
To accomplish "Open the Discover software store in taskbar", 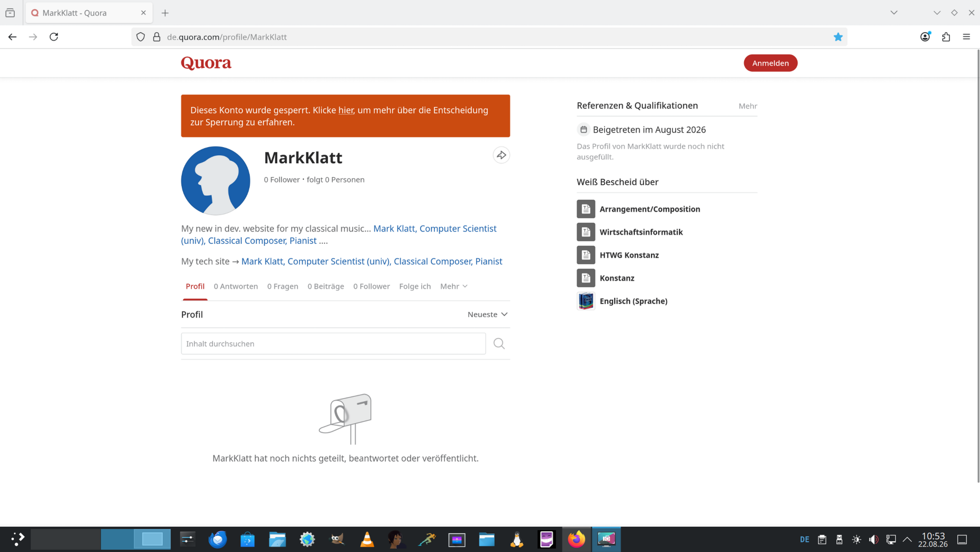I will click(248, 539).
